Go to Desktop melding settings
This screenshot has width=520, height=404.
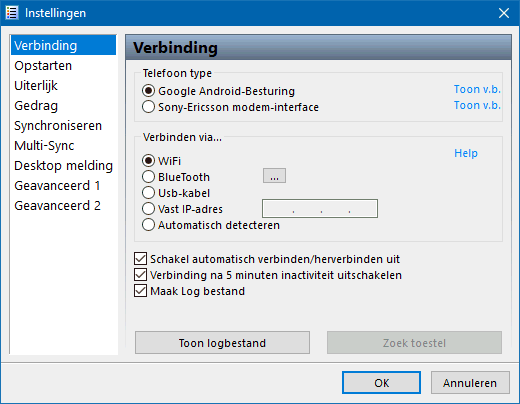(63, 166)
